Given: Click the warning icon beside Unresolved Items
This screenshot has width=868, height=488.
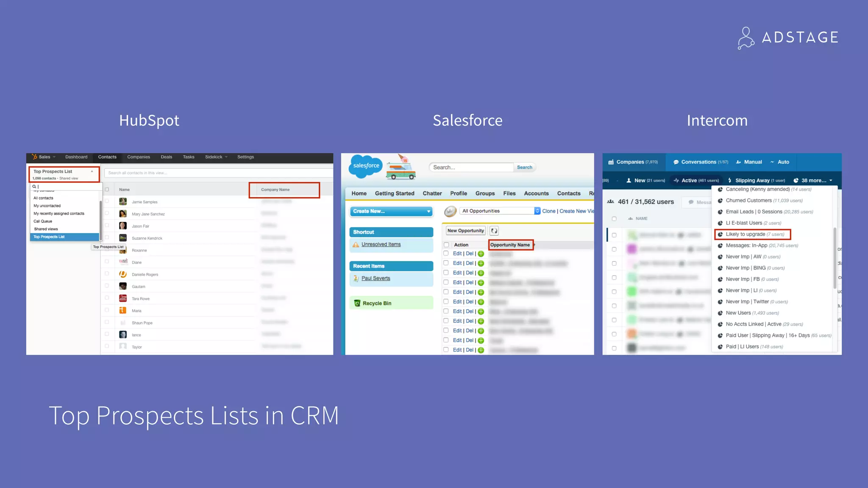Looking at the screenshot, I should click(x=356, y=244).
